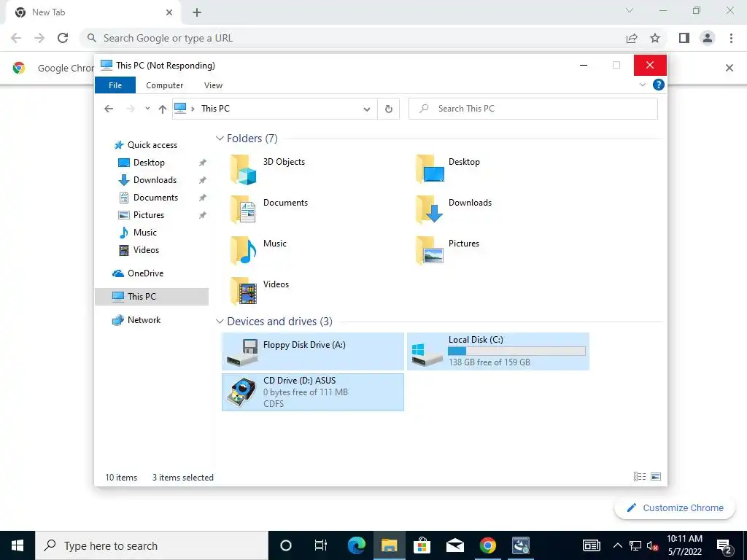Select Floppy Disk Drive (A:)
The height and width of the screenshot is (560, 747).
pyautogui.click(x=313, y=351)
